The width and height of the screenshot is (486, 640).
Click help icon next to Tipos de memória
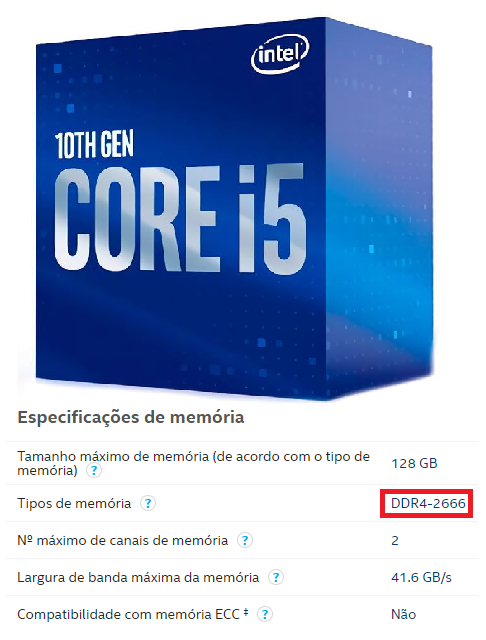pyautogui.click(x=148, y=503)
